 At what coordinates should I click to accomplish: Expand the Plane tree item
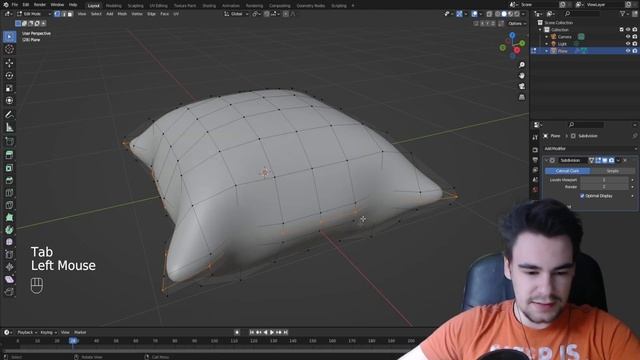click(547, 51)
